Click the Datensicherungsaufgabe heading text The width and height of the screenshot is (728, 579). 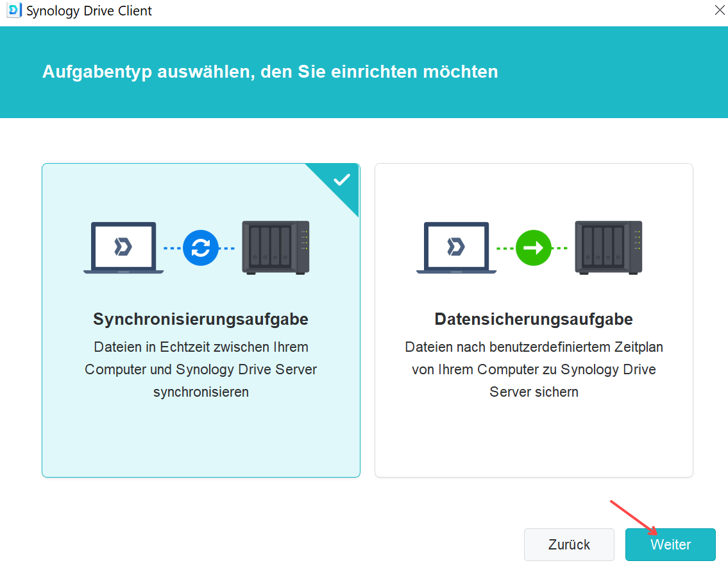[534, 319]
